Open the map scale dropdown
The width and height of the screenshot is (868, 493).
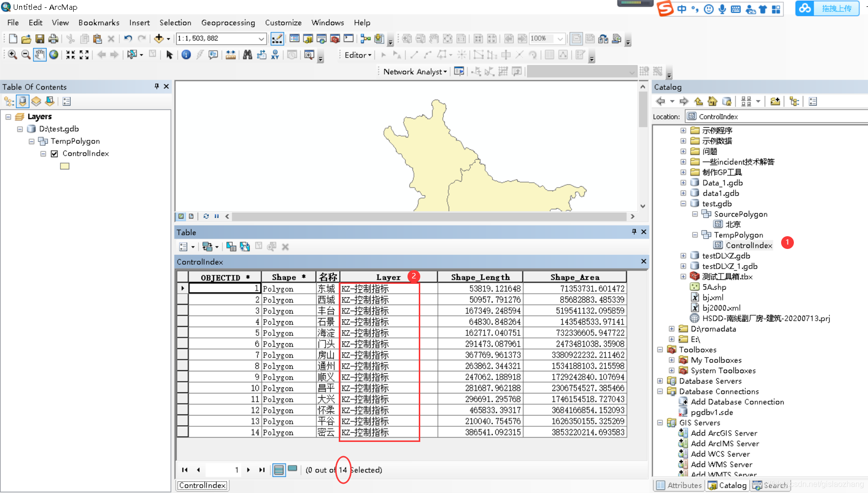coord(261,38)
